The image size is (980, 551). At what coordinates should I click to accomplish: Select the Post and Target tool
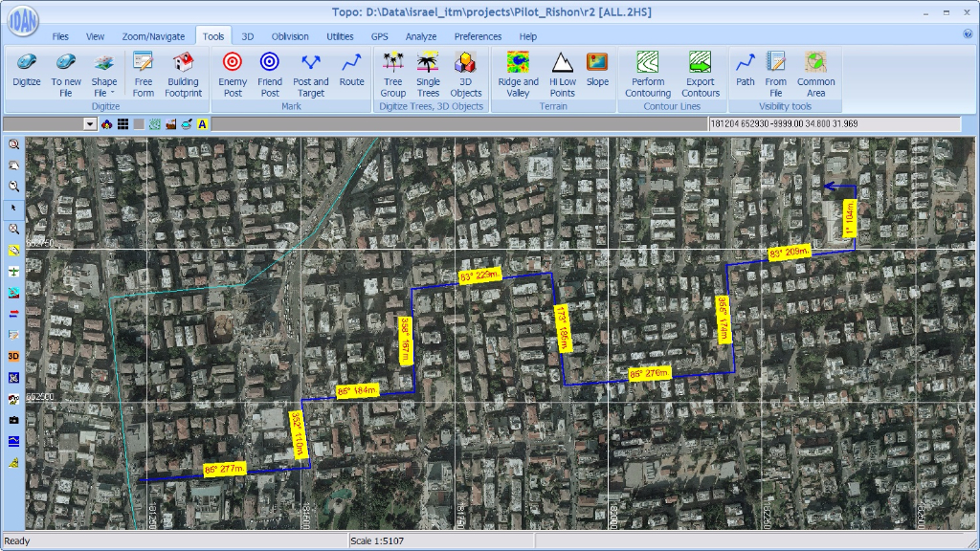click(x=310, y=74)
